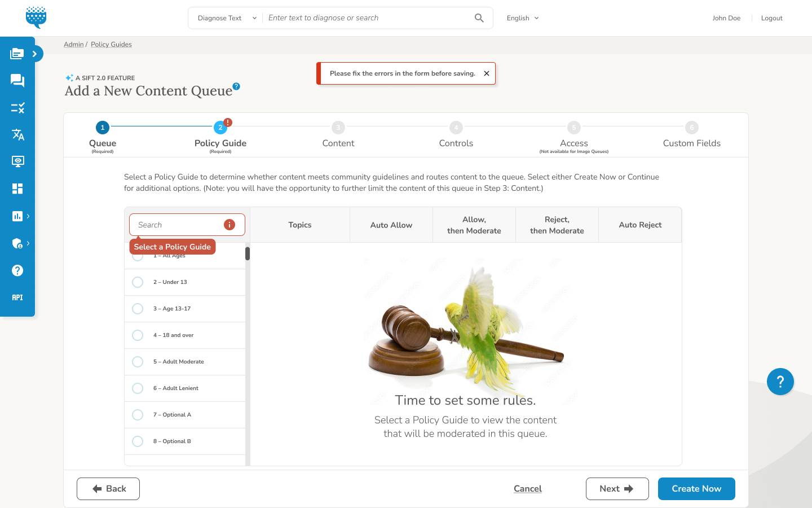The height and width of the screenshot is (508, 812).
Task: Click the Auto Reject column header
Action: click(x=640, y=225)
